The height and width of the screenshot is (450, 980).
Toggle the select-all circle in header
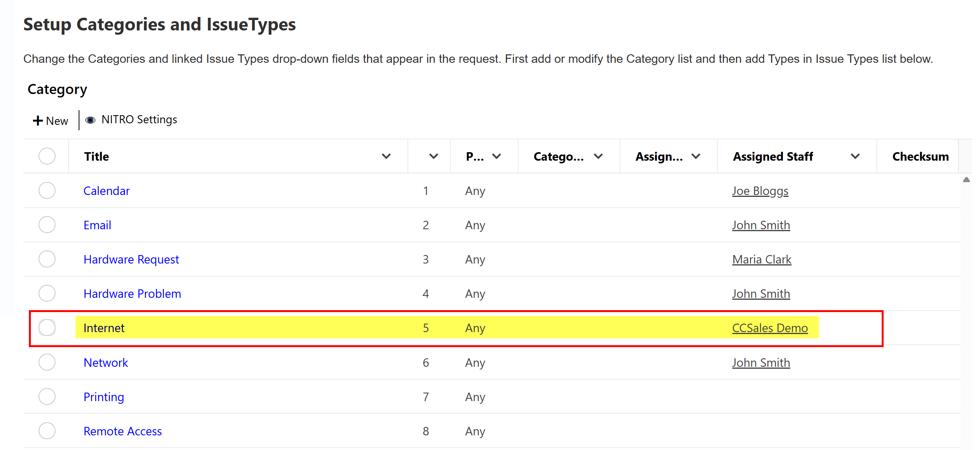tap(47, 156)
